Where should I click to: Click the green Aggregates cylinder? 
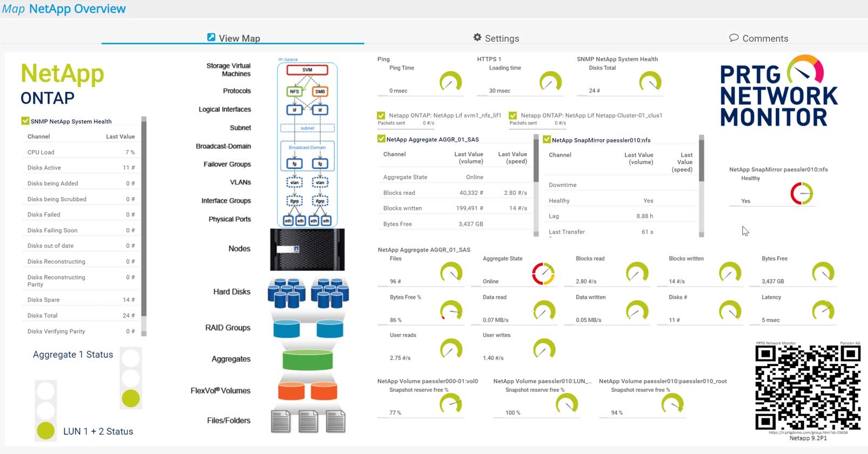307,360
